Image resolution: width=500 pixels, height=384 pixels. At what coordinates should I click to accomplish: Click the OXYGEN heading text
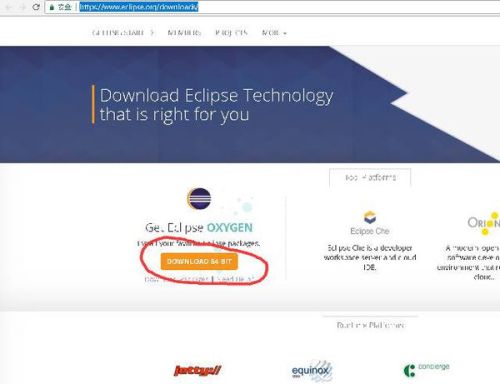tap(230, 228)
